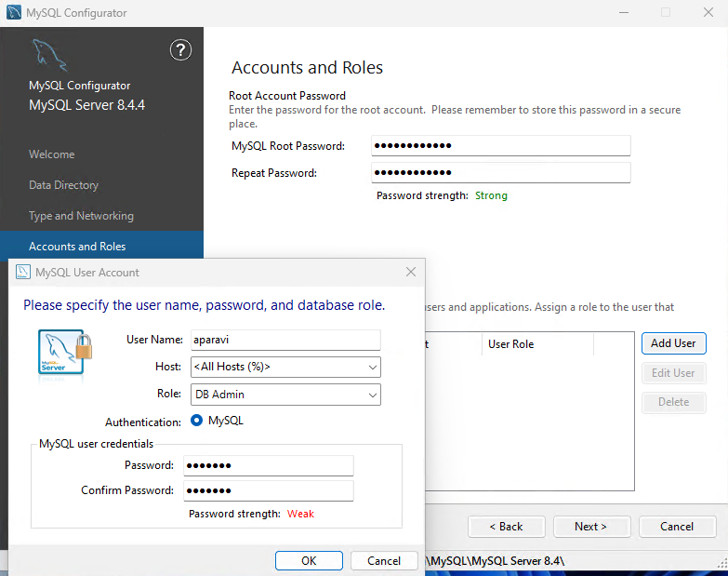
Task: Click the < Back button
Action: click(507, 527)
